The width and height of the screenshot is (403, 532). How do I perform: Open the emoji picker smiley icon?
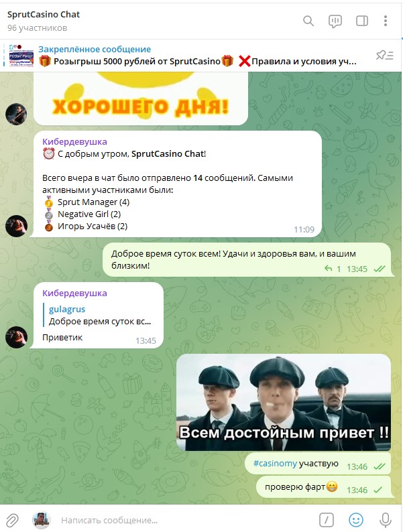pos(356,520)
